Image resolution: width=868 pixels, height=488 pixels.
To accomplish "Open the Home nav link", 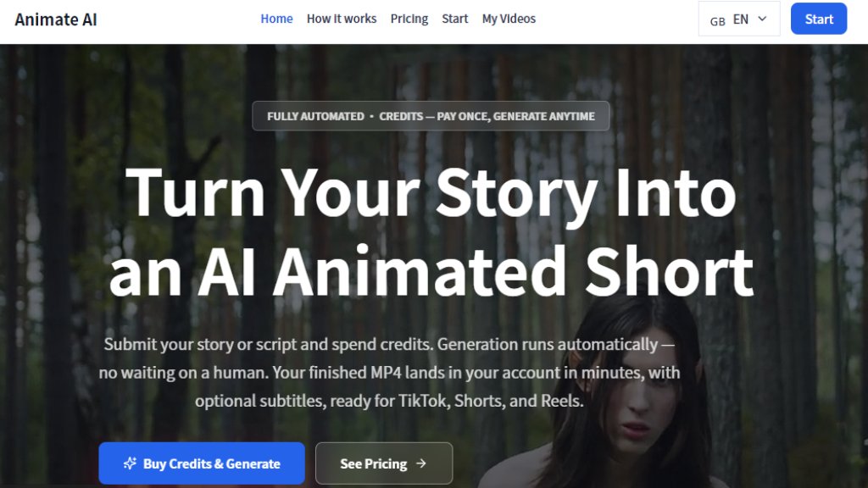I will pos(276,19).
